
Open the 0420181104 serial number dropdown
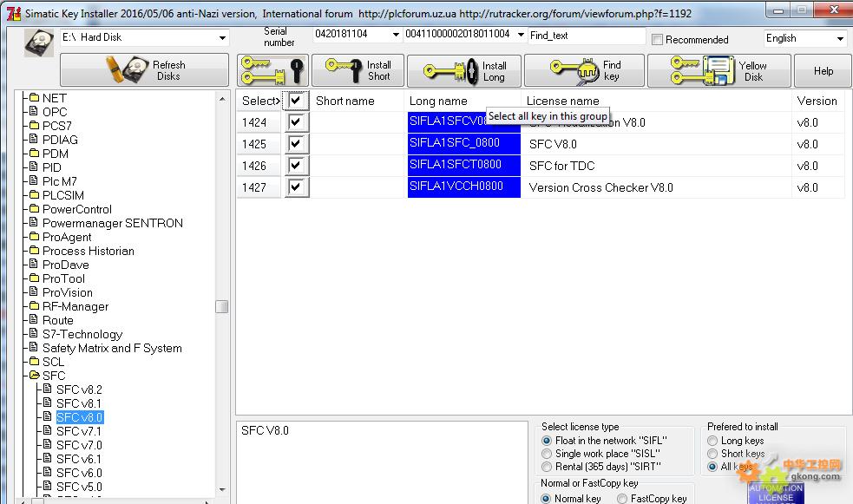click(396, 34)
